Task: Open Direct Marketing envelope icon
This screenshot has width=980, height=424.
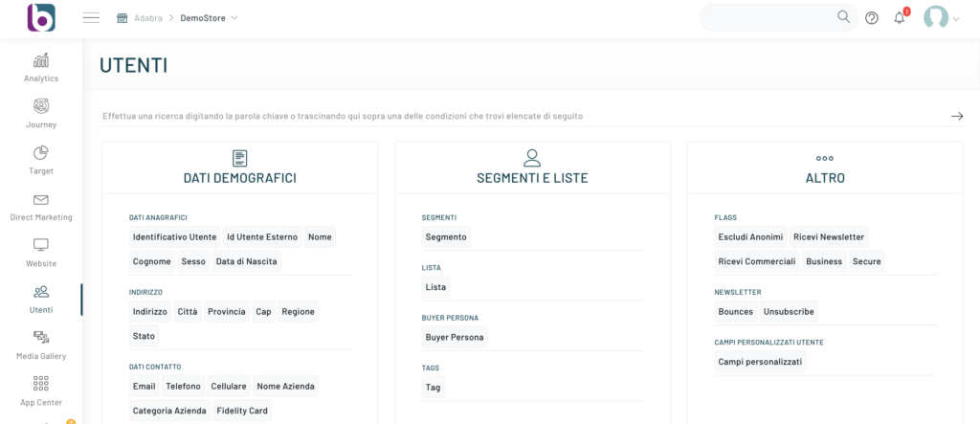Action: [41, 200]
